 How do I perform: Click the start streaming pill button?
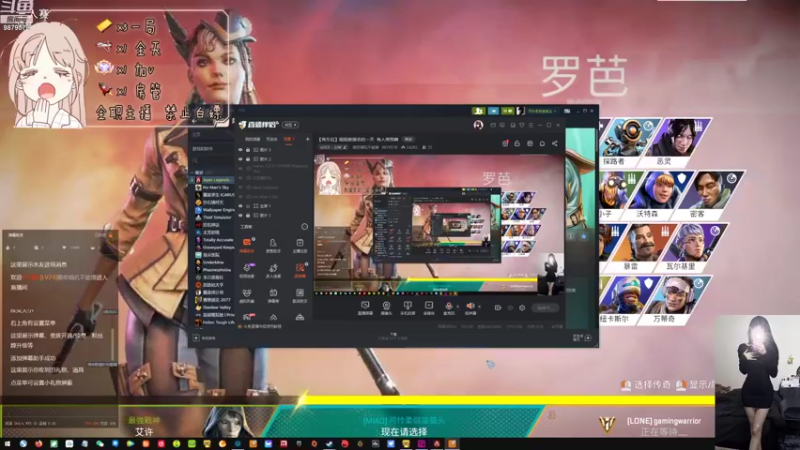click(544, 308)
